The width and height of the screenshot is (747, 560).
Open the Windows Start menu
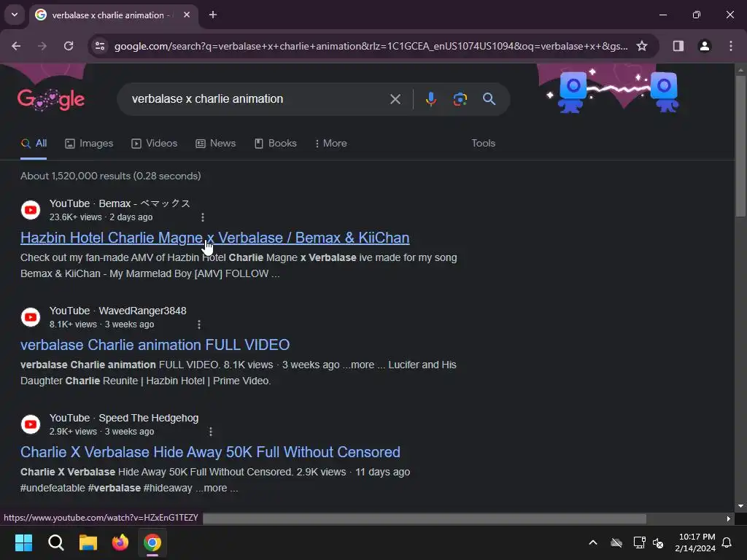tap(23, 542)
